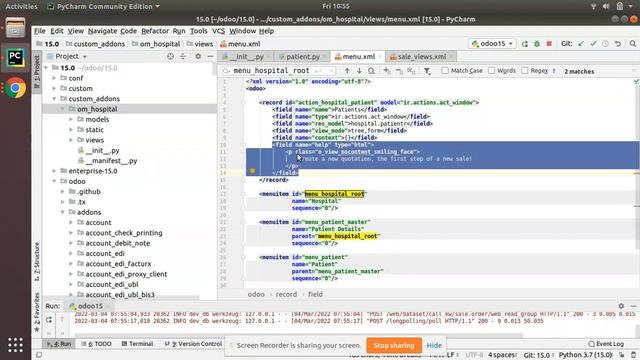Open the VCS menu
This screenshot has width=640, height=360.
pyautogui.click(x=218, y=31)
